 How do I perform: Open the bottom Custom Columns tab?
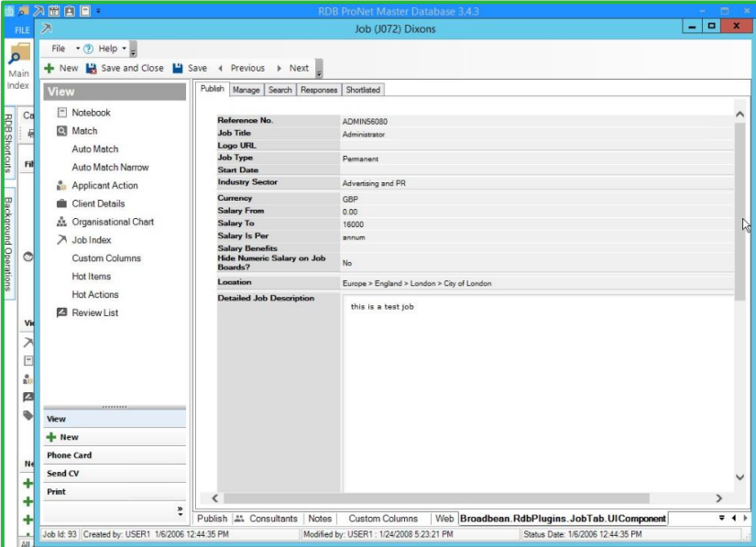point(383,519)
